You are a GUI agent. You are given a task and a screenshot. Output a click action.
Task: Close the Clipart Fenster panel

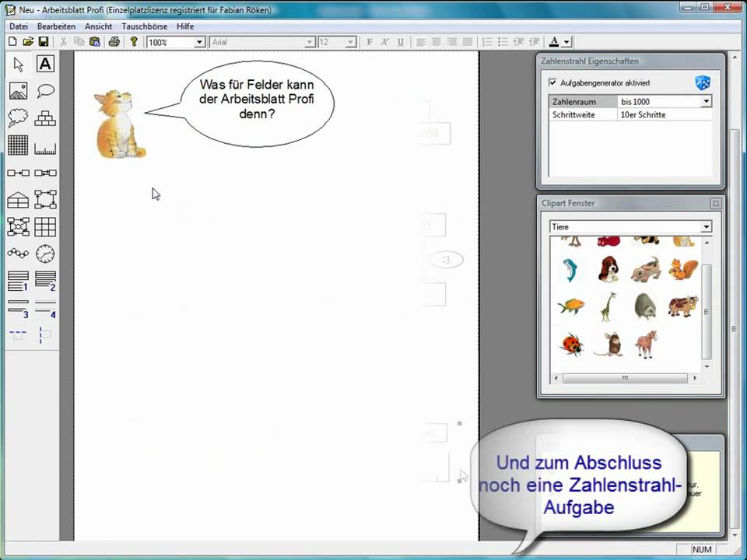point(716,203)
